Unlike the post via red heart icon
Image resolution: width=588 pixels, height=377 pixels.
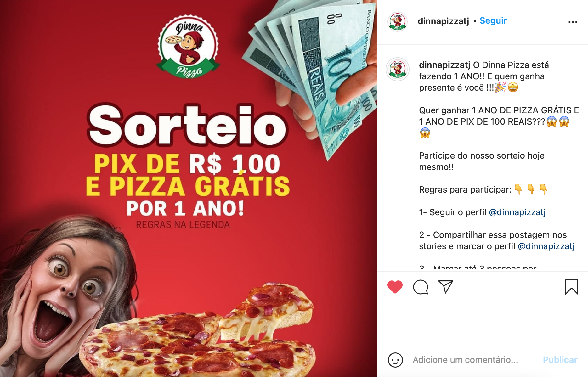395,287
